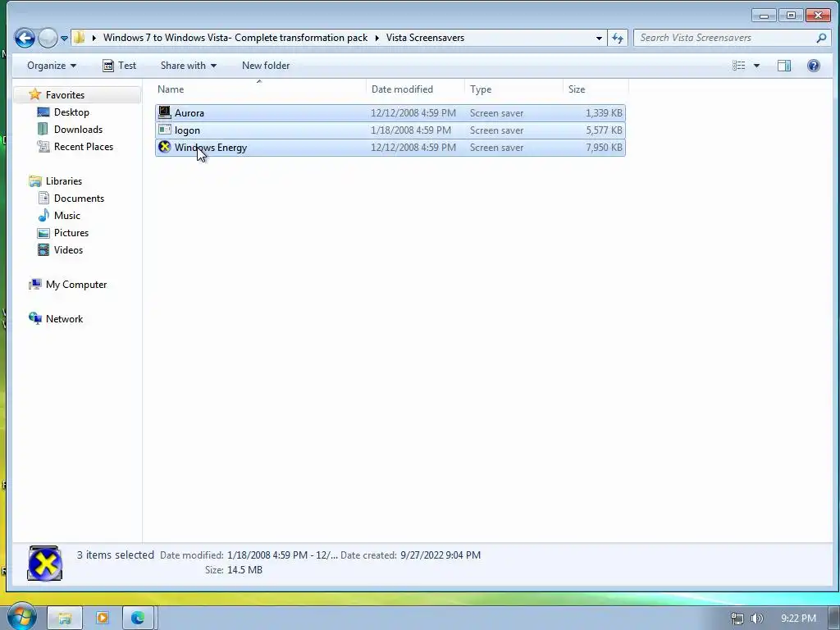Image resolution: width=840 pixels, height=630 pixels.
Task: Change your view icon button
Action: point(739,66)
